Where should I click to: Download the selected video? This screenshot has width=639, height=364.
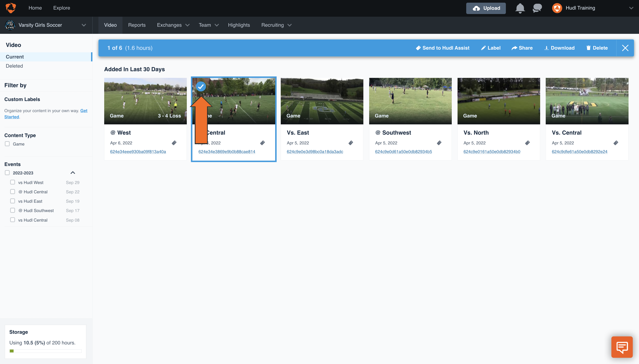coord(559,48)
